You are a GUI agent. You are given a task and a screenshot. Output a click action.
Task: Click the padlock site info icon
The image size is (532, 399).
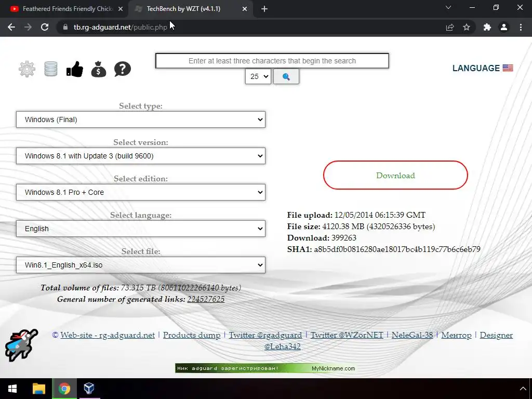point(65,27)
